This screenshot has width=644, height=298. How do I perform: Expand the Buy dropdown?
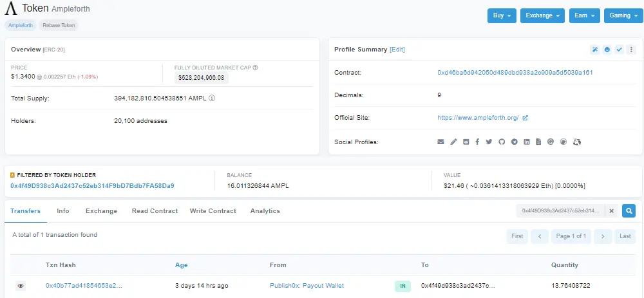(502, 15)
